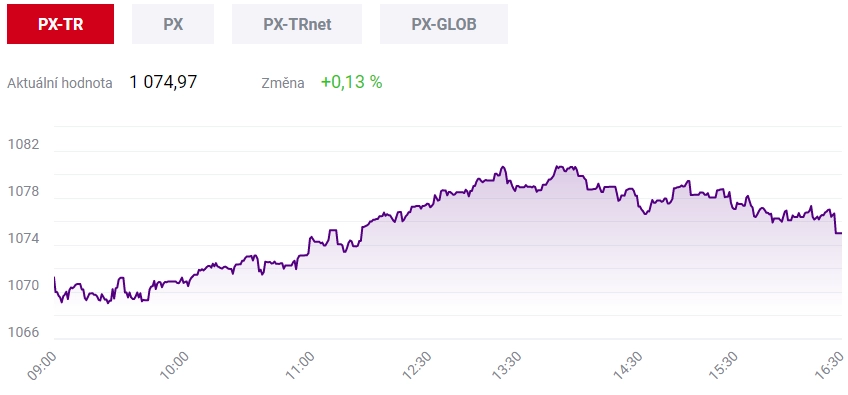This screenshot has height=395, width=848.
Task: Click the Aktuální hodnota label
Action: point(60,83)
